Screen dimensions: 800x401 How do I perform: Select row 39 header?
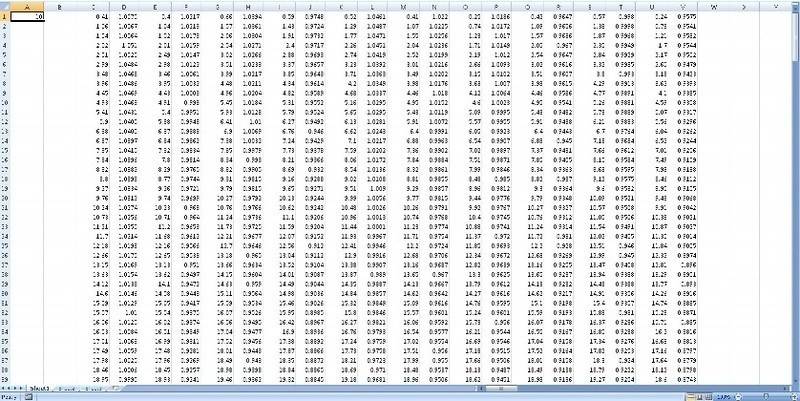click(x=5, y=380)
